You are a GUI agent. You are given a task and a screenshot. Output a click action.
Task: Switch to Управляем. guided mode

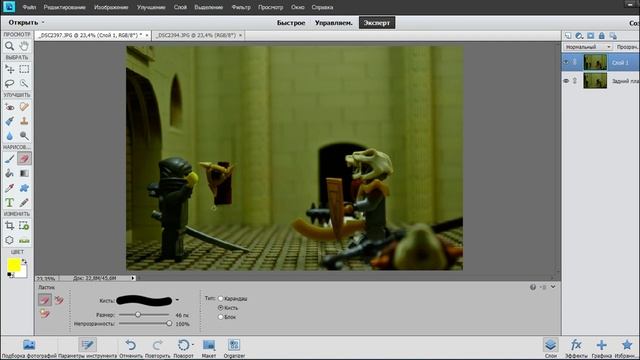point(333,23)
